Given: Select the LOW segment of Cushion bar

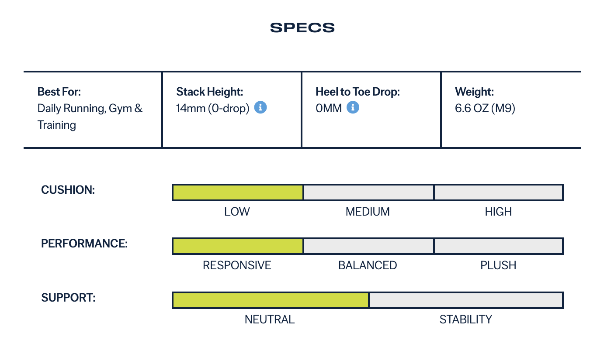Looking at the screenshot, I should [x=238, y=192].
